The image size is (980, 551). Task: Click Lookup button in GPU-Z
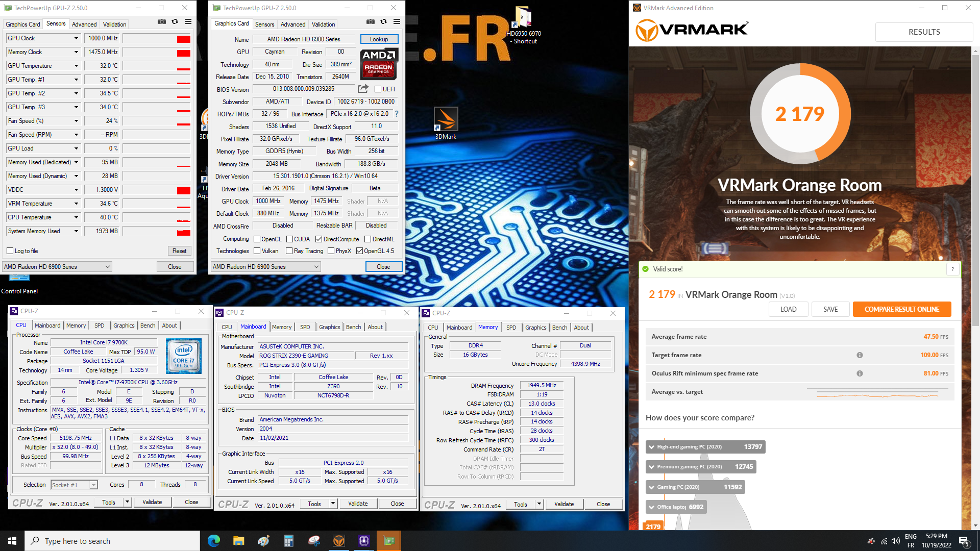[379, 39]
